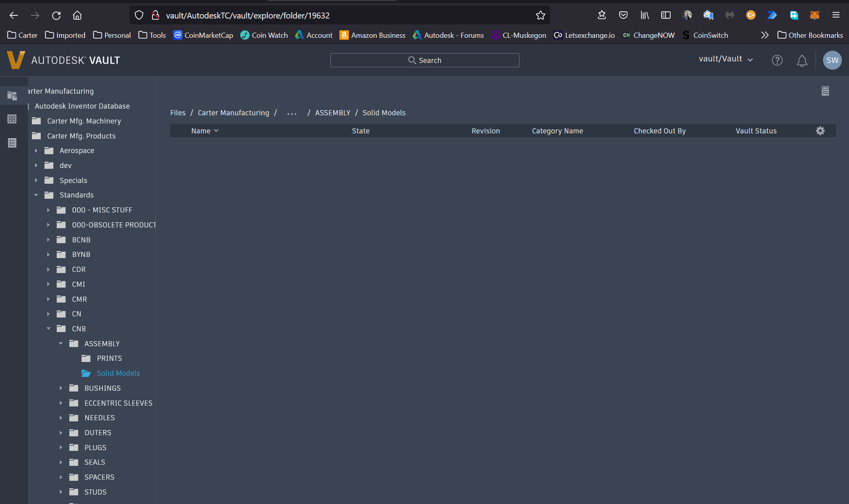This screenshot has width=849, height=504.
Task: Open the breadcrumb ellipsis menu
Action: [292, 113]
